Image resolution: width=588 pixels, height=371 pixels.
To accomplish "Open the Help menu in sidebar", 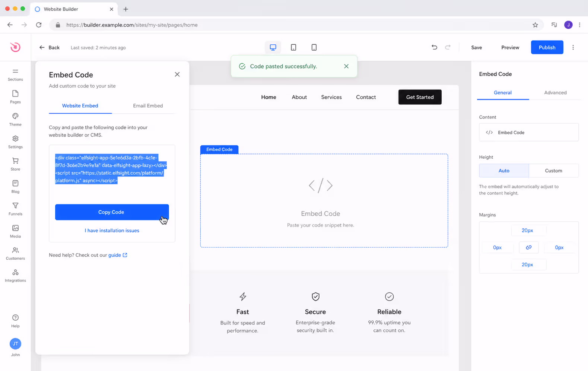I will pyautogui.click(x=15, y=321).
